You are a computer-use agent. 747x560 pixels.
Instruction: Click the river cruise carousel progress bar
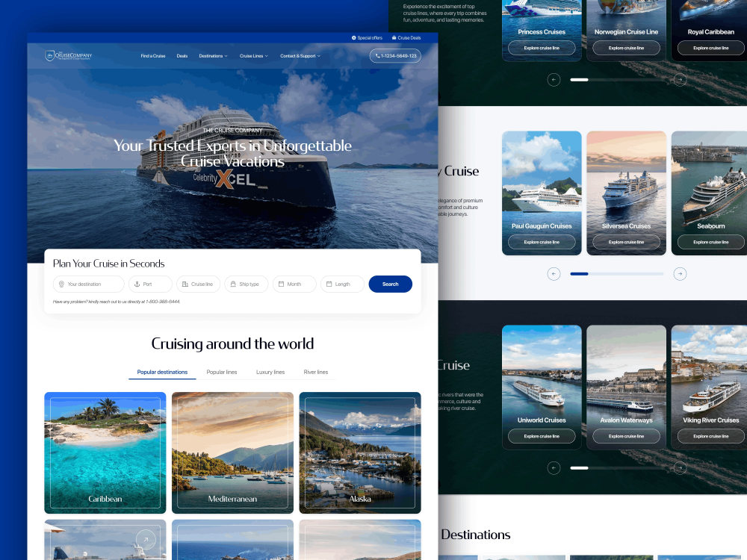click(x=617, y=468)
